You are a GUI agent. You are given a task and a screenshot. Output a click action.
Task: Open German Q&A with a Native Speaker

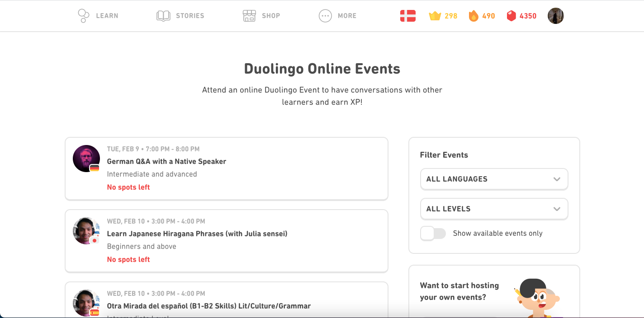point(227,168)
